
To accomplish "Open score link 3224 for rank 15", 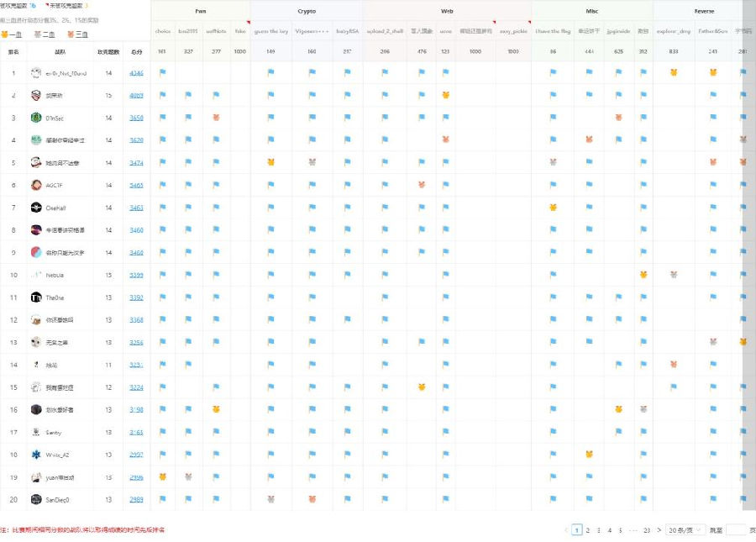I will 136,387.
